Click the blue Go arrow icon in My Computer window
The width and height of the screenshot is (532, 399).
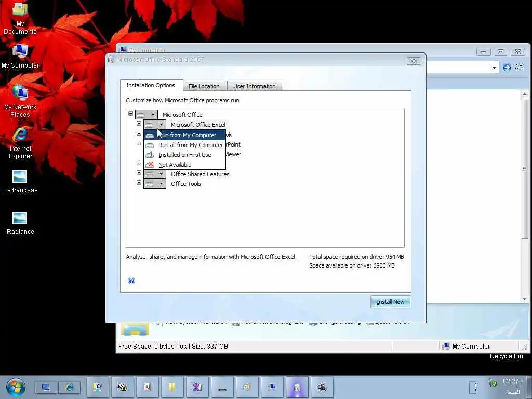pyautogui.click(x=507, y=67)
